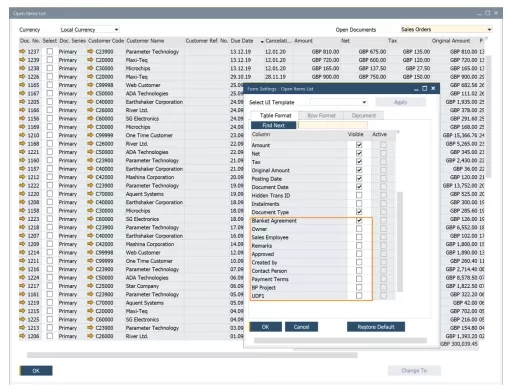
Task: Click the Original Amount column header
Action: click(x=451, y=41)
